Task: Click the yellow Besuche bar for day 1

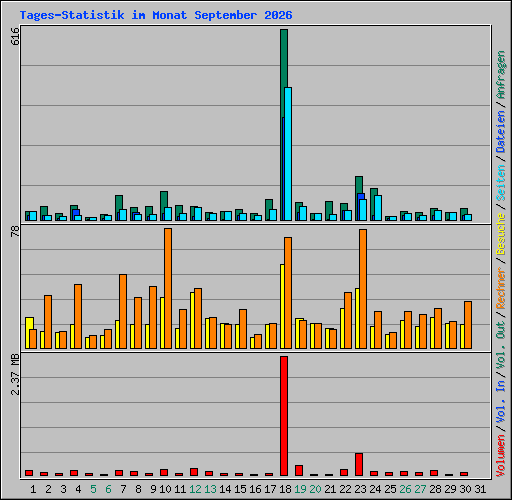Action: (x=29, y=323)
